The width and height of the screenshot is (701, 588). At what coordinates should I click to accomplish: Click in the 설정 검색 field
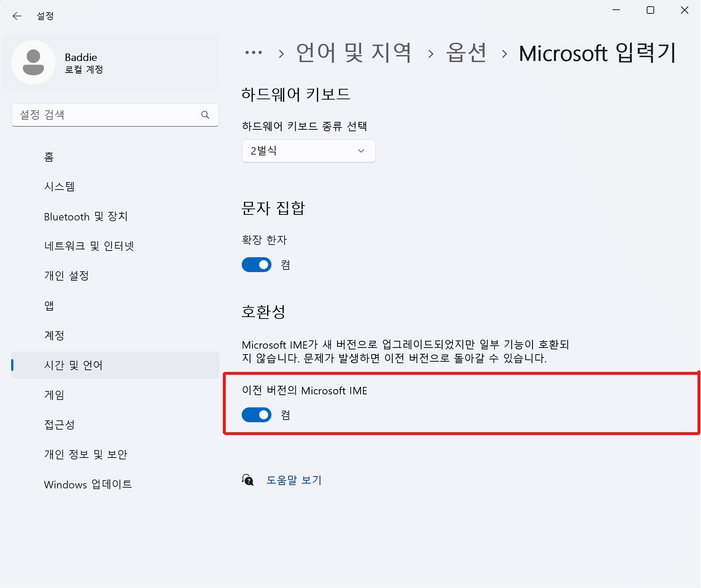pos(115,115)
